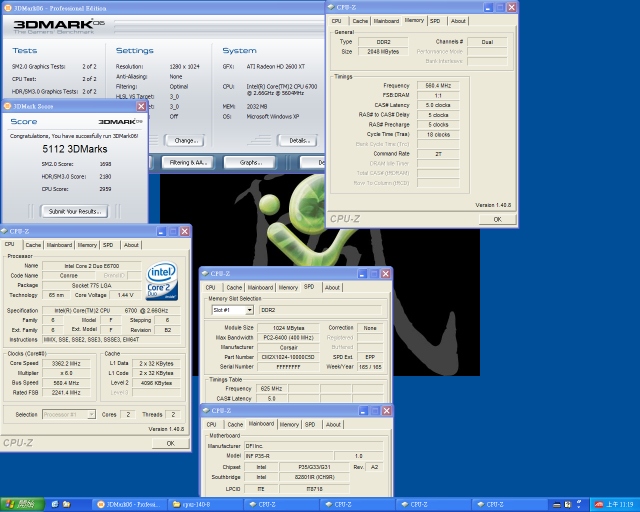640x512 pixels.
Task: Click the red ATI tray icon
Action: pyautogui.click(x=599, y=505)
